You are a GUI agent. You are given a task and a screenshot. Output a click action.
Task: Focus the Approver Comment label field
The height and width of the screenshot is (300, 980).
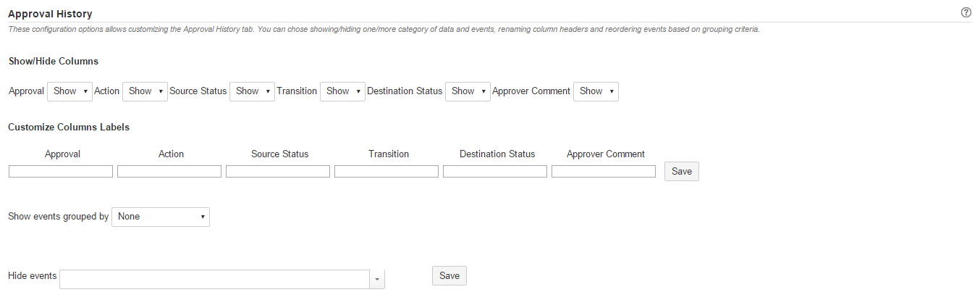pos(604,172)
